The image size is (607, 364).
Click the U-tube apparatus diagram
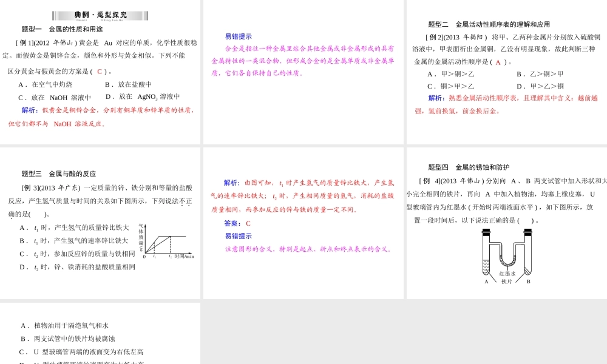507,256
